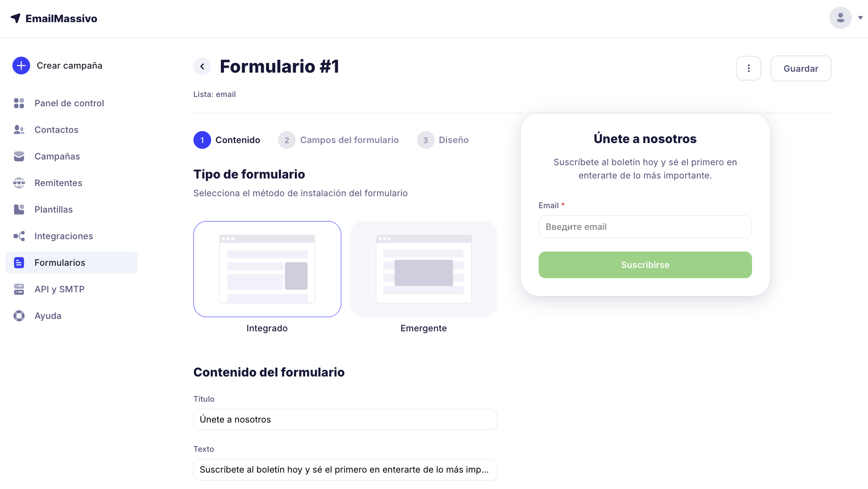Select the Integrado form type card

267,269
